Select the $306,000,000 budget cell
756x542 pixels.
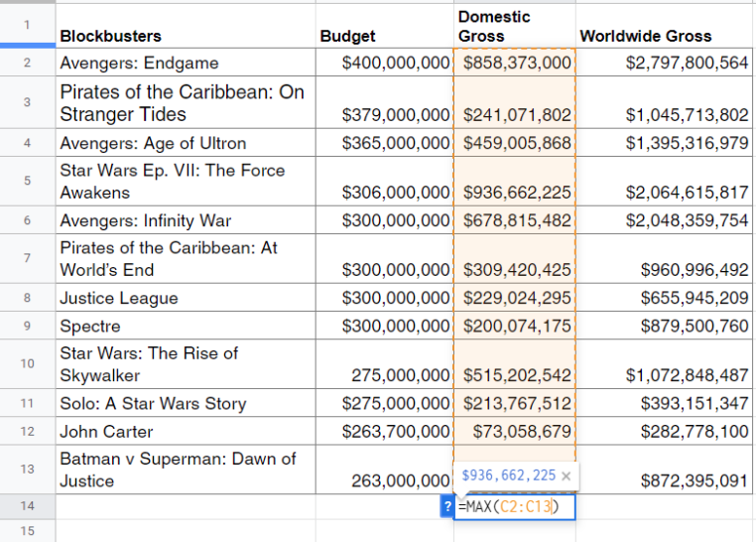385,182
